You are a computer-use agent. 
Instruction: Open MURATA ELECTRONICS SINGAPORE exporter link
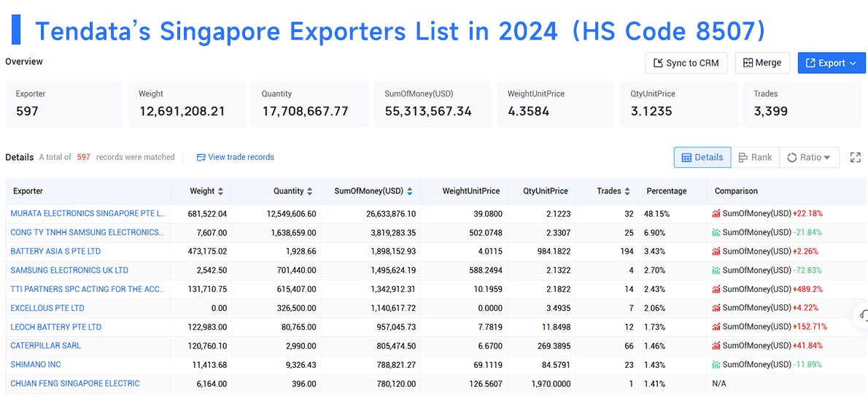[x=88, y=213]
